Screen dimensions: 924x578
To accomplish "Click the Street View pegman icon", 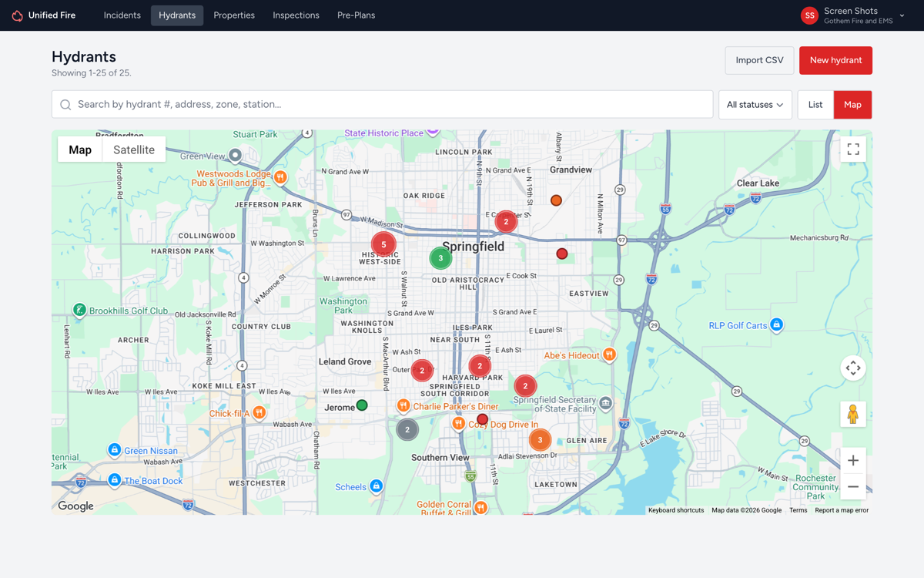I will [x=853, y=414].
